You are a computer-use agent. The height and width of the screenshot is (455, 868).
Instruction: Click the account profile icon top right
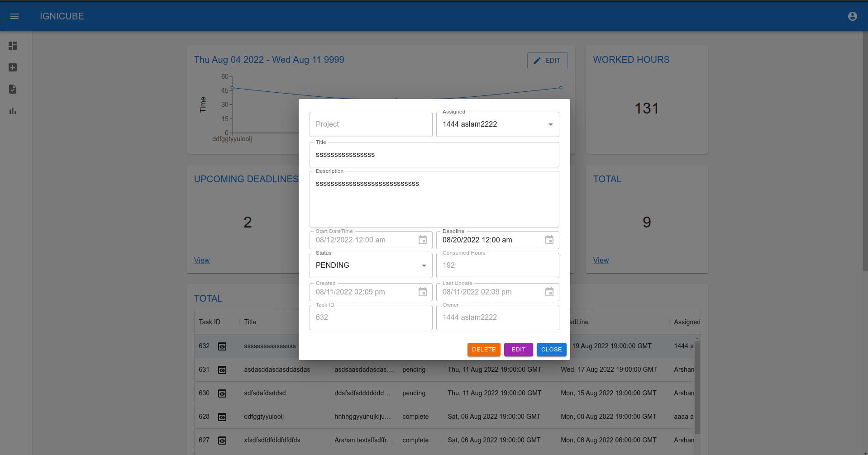(852, 16)
